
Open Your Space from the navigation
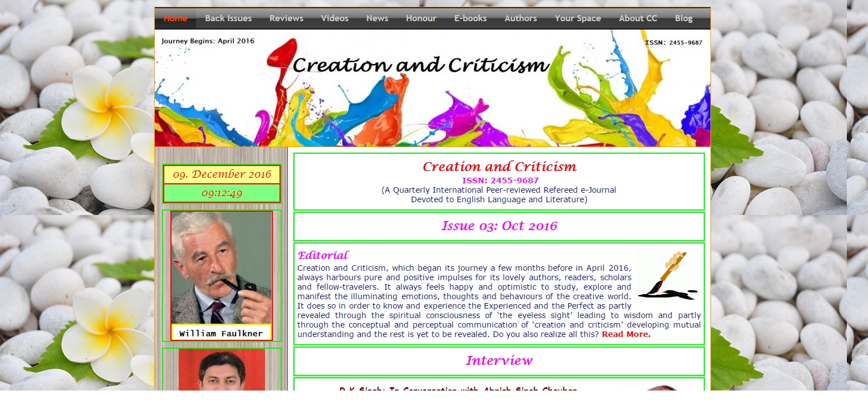(578, 18)
